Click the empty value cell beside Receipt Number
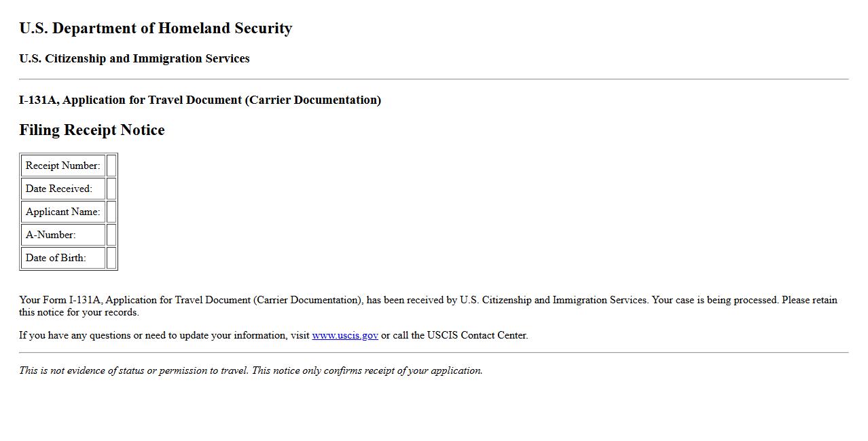The width and height of the screenshot is (868, 441). tap(111, 166)
